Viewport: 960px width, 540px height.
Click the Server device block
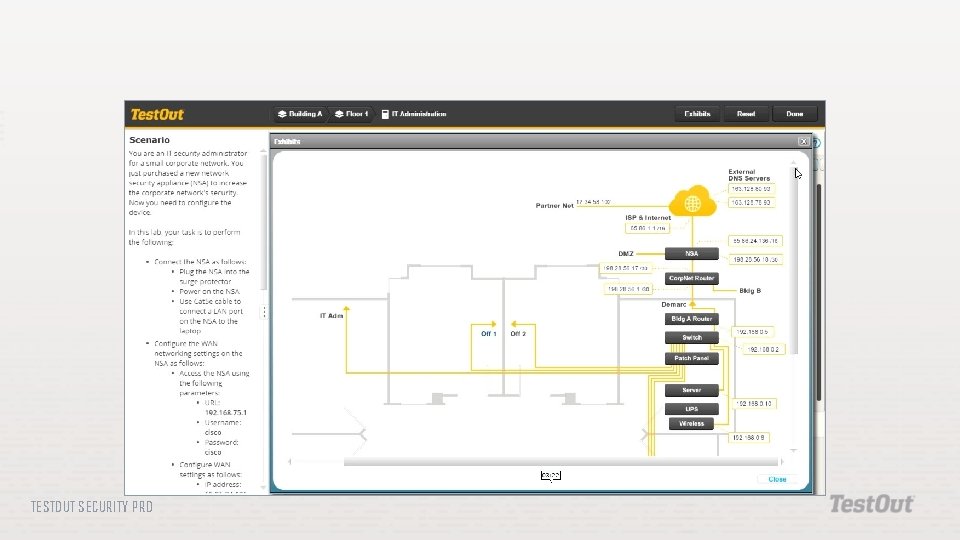coord(692,391)
